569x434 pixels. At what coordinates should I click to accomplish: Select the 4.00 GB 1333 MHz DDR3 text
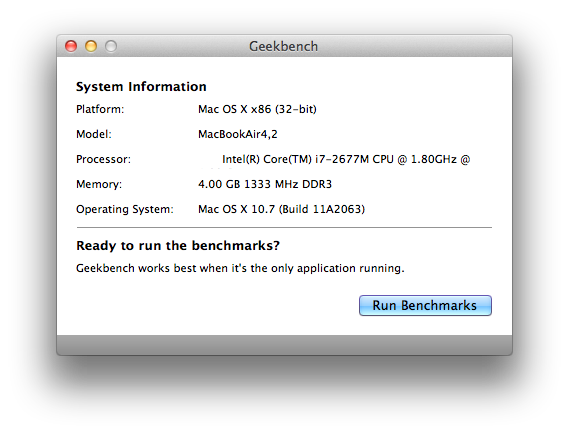coord(265,184)
